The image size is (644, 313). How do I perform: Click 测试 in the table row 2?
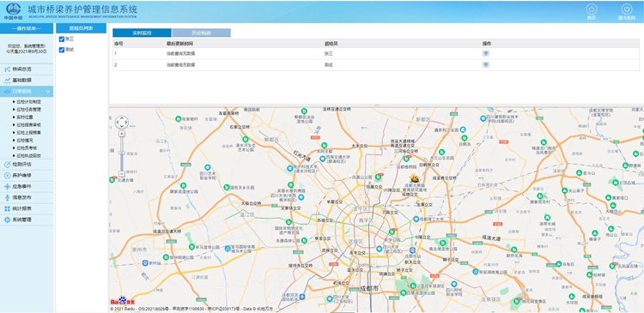coord(329,65)
